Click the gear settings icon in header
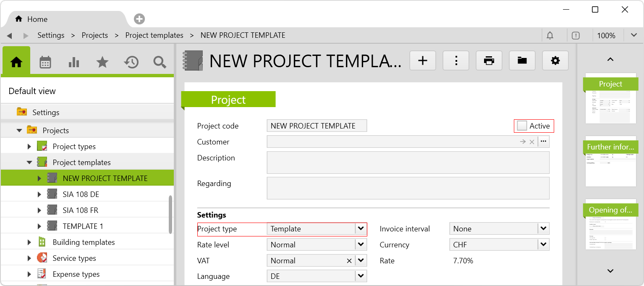Image resolution: width=644 pixels, height=286 pixels. (555, 61)
